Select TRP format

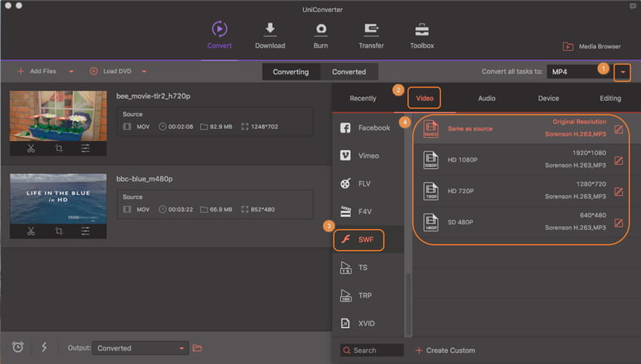[368, 295]
